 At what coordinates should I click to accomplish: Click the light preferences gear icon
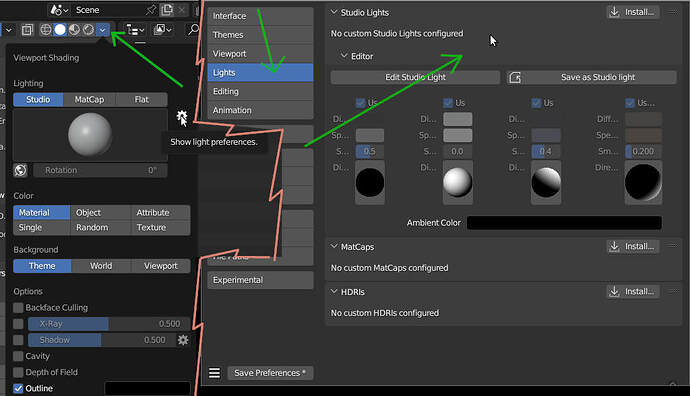[x=181, y=117]
